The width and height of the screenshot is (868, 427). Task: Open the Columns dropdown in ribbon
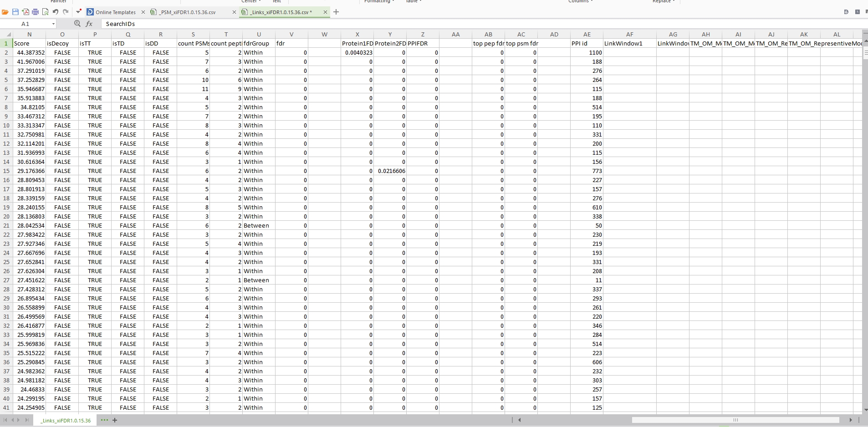[580, 1]
